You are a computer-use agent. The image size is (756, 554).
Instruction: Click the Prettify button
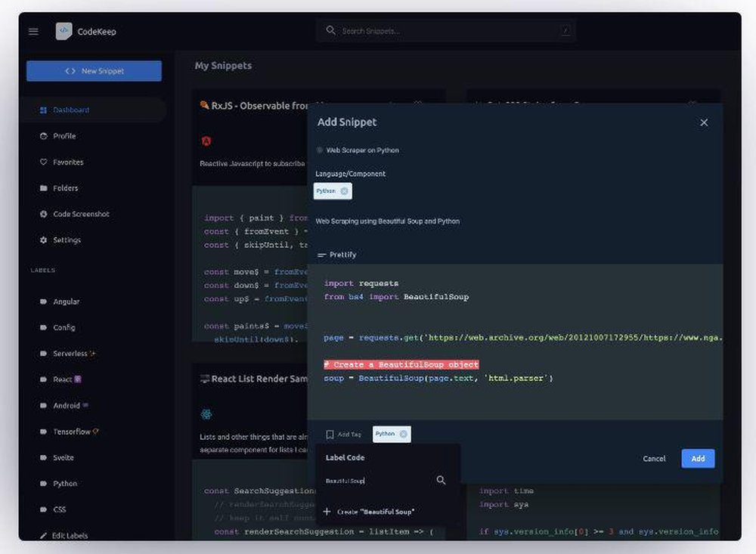(x=337, y=255)
